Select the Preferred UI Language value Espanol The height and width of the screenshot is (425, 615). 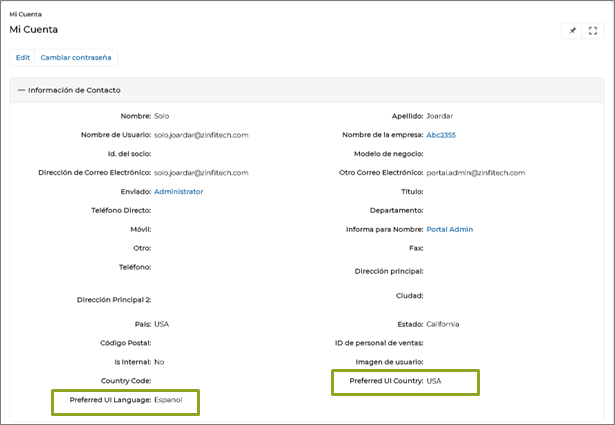coord(170,400)
